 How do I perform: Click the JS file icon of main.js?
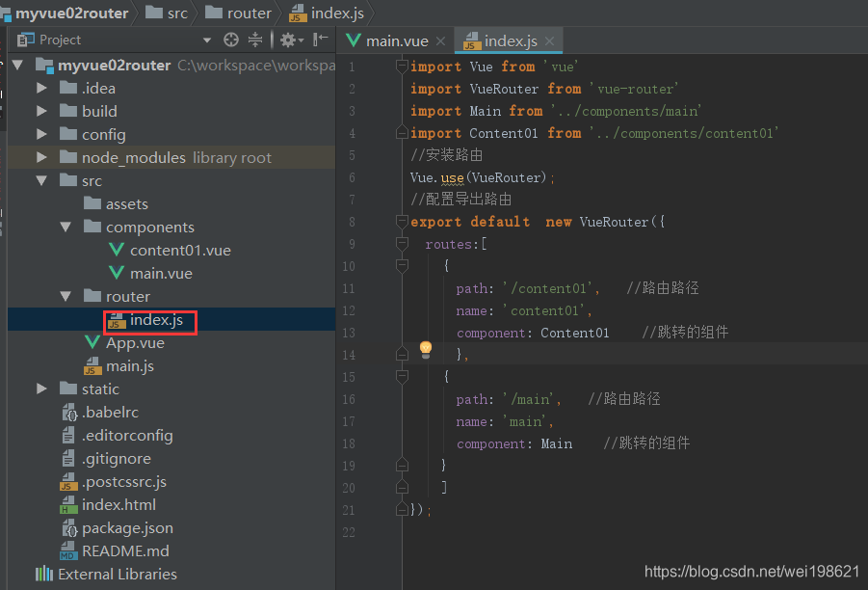[92, 366]
